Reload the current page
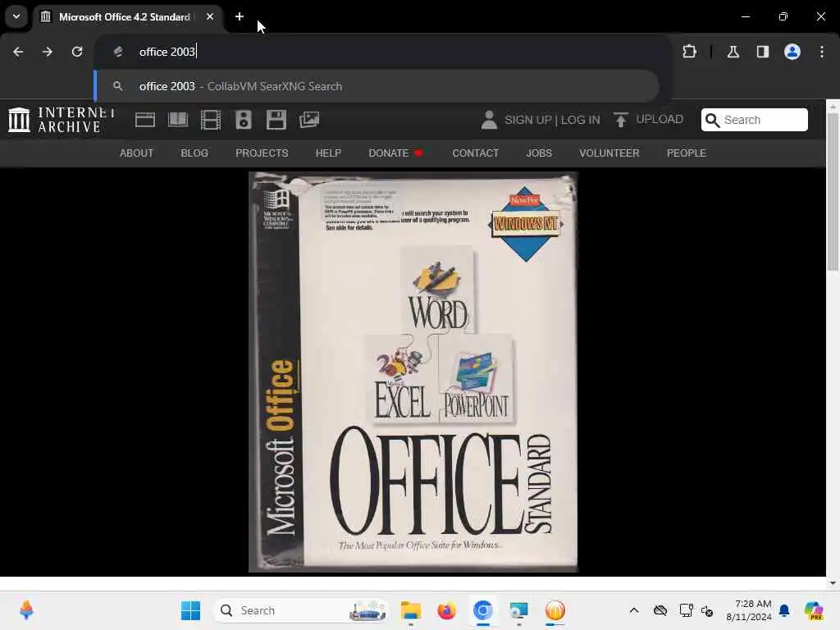Screen dimensions: 840x630 click(77, 52)
